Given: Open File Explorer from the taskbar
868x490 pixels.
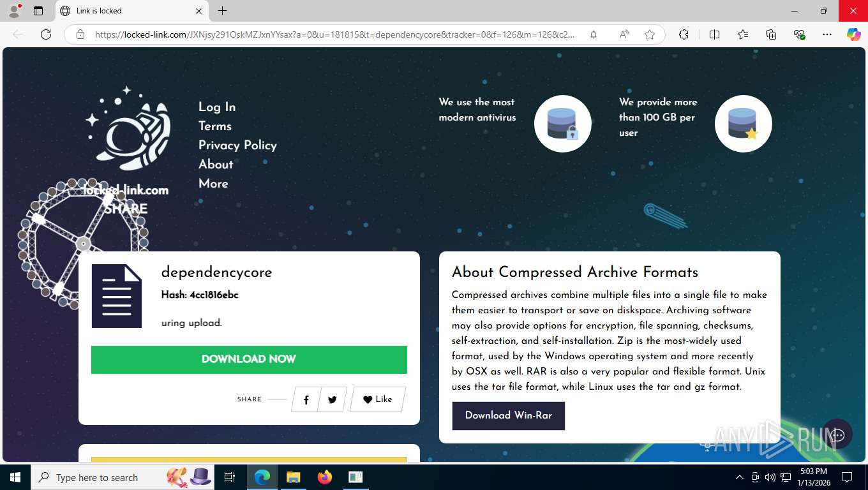Looking at the screenshot, I should (x=293, y=477).
